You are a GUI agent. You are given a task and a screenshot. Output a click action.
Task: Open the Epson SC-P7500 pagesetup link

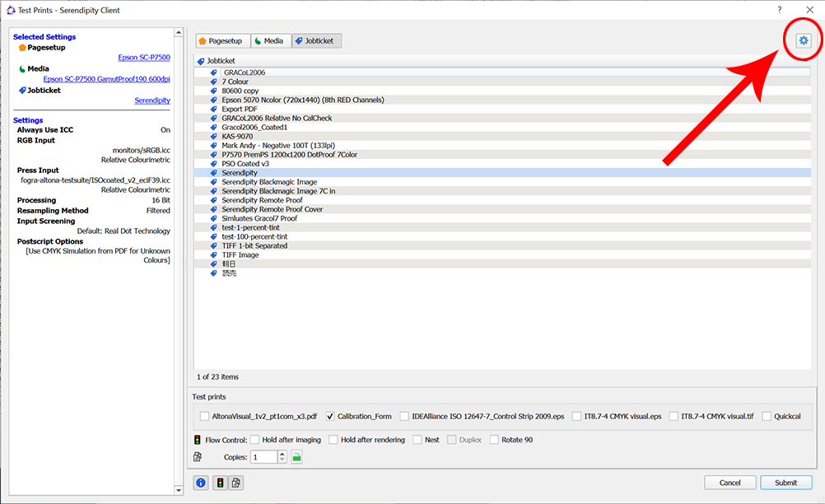tap(144, 58)
